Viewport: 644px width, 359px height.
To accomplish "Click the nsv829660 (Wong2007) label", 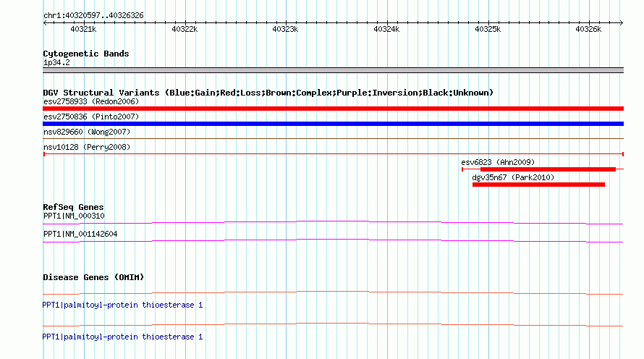I will click(x=87, y=132).
